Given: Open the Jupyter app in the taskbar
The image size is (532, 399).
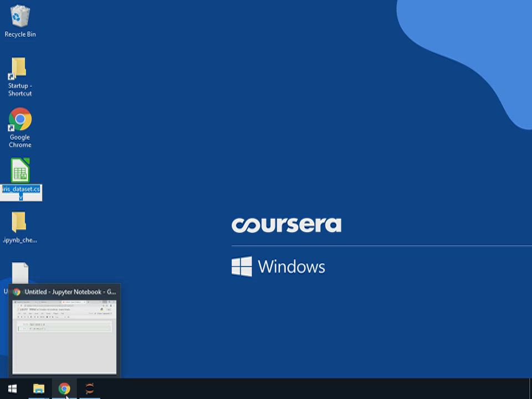Looking at the screenshot, I should (90, 388).
